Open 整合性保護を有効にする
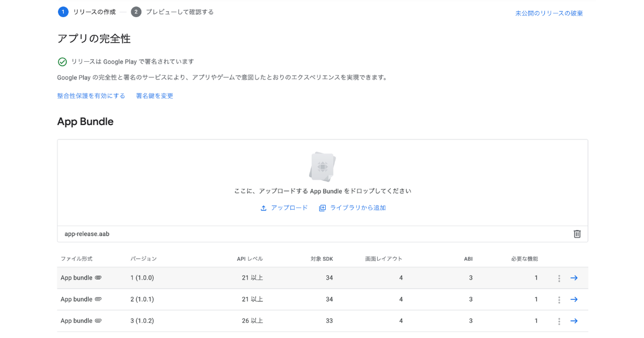Image resolution: width=644 pixels, height=338 pixels. (91, 95)
